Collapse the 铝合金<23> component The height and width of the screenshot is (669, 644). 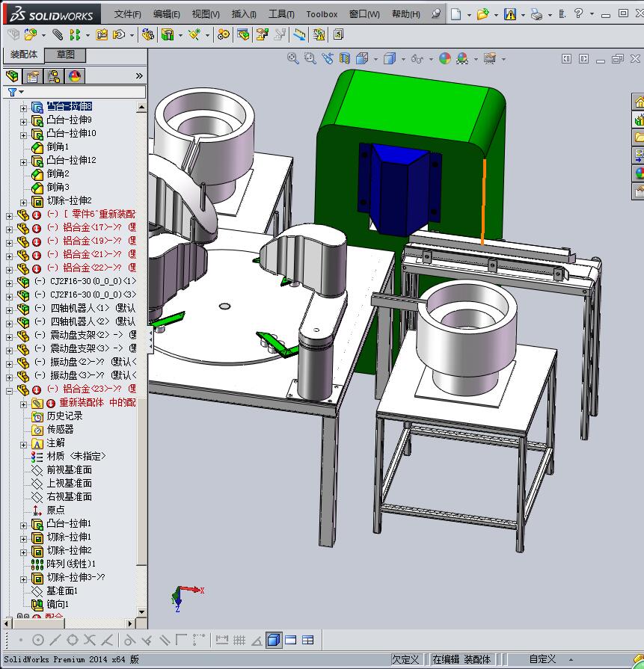pos(9,391)
